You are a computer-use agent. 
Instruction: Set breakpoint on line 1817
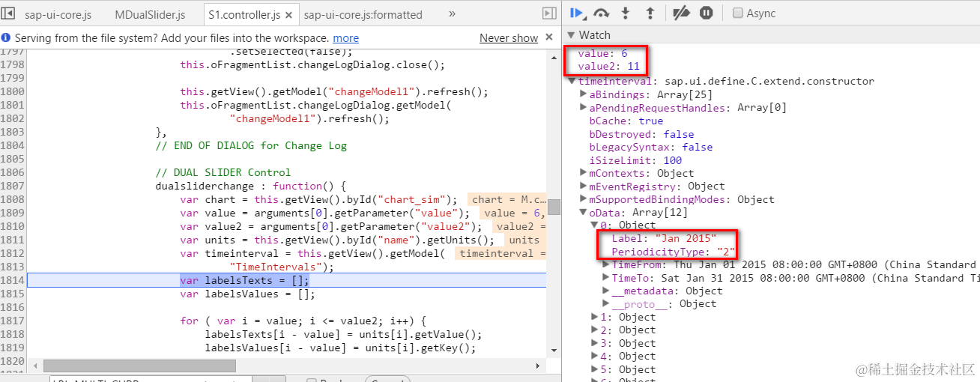pos(12,321)
